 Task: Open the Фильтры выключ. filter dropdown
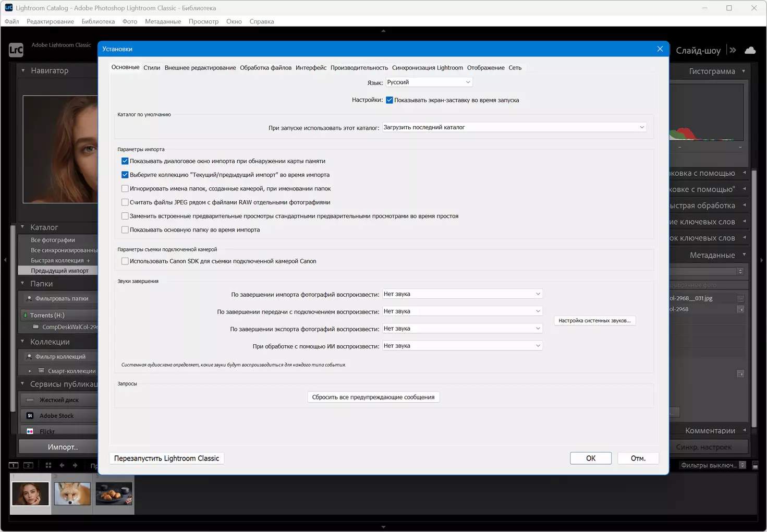pyautogui.click(x=713, y=465)
